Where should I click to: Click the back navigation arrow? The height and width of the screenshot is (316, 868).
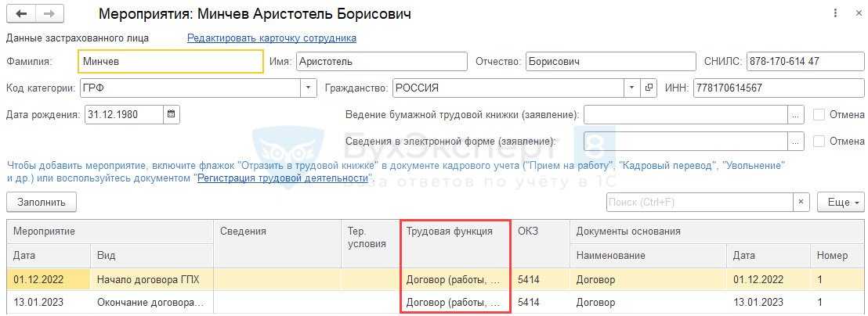tap(22, 14)
